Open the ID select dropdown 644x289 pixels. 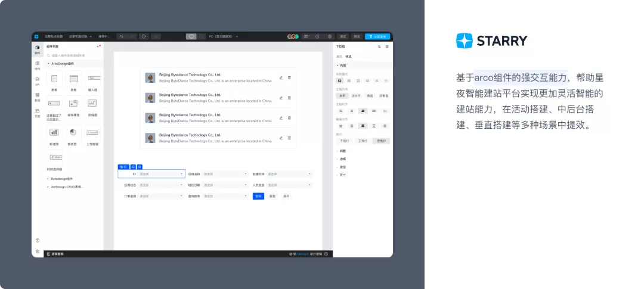pos(161,174)
